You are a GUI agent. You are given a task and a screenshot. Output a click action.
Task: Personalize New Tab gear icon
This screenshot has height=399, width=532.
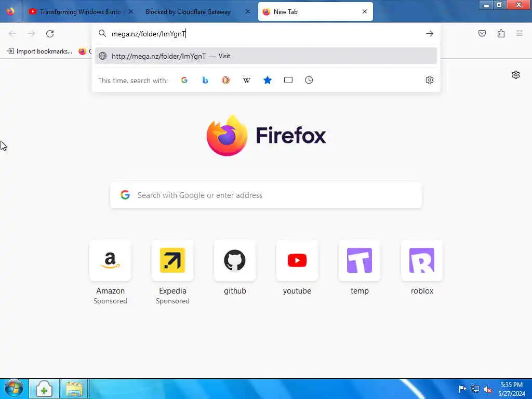516,75
